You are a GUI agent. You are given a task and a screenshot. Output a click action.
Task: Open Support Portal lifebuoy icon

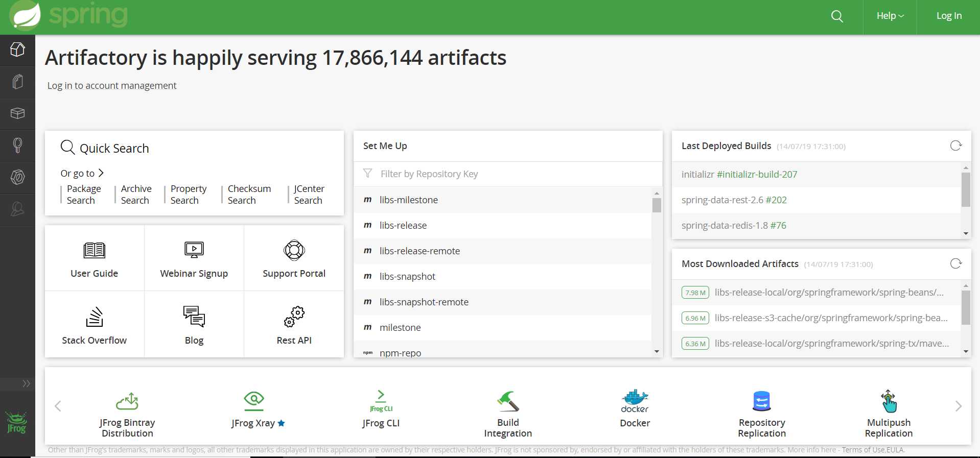click(x=294, y=250)
